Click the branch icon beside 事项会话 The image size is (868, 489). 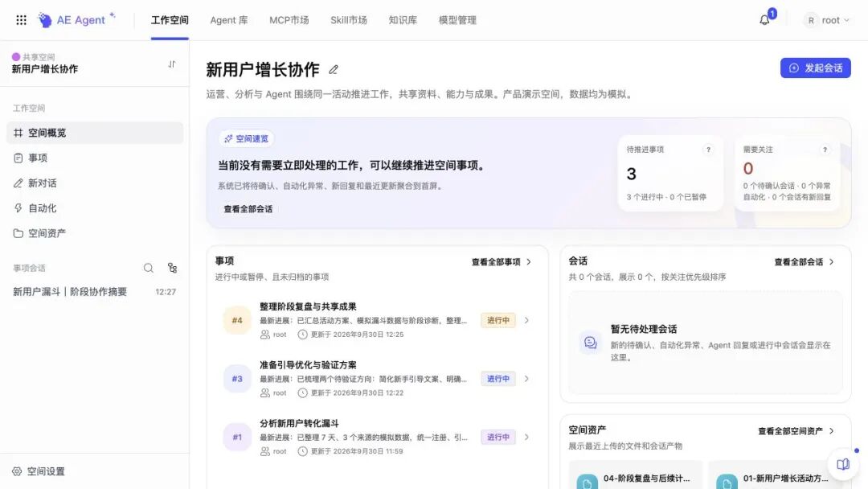pyautogui.click(x=172, y=268)
